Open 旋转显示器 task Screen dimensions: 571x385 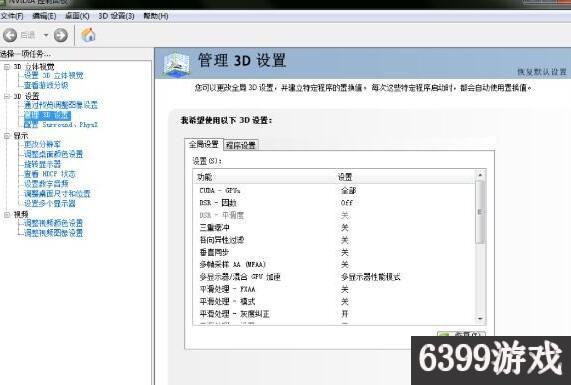pyautogui.click(x=42, y=164)
